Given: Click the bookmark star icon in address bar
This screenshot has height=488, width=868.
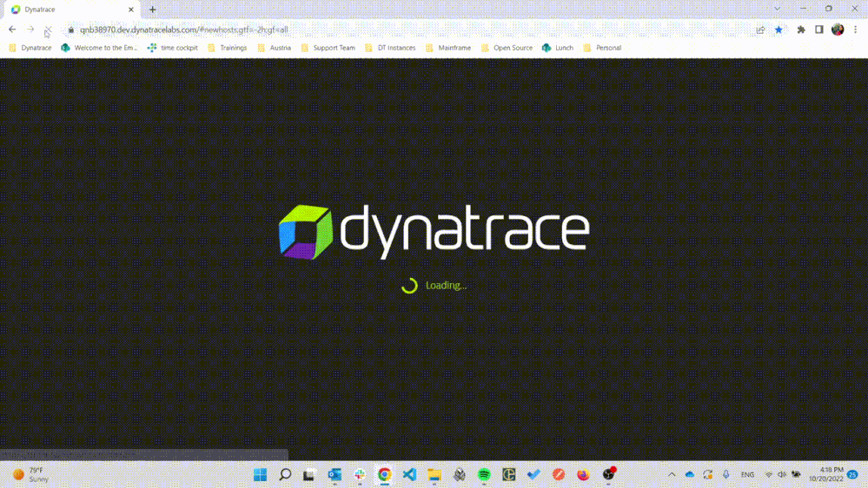Looking at the screenshot, I should tap(779, 30).
